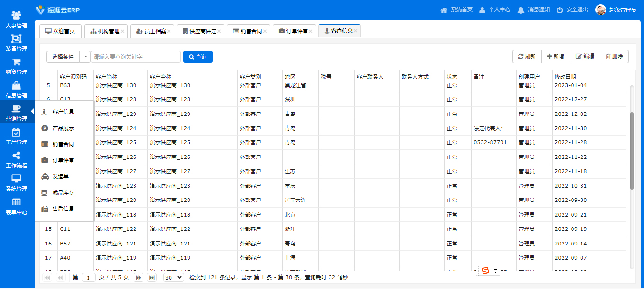The height and width of the screenshot is (289, 644).
Task: Close the 供应商评定 tab
Action: click(219, 31)
